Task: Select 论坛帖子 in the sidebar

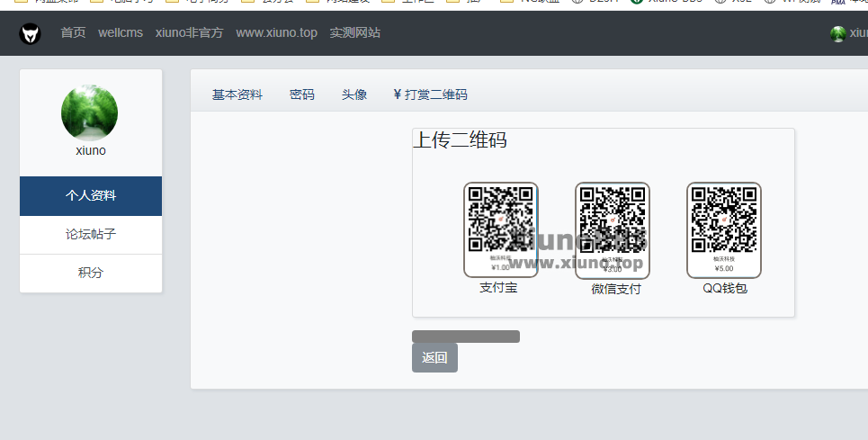Action: point(91,235)
